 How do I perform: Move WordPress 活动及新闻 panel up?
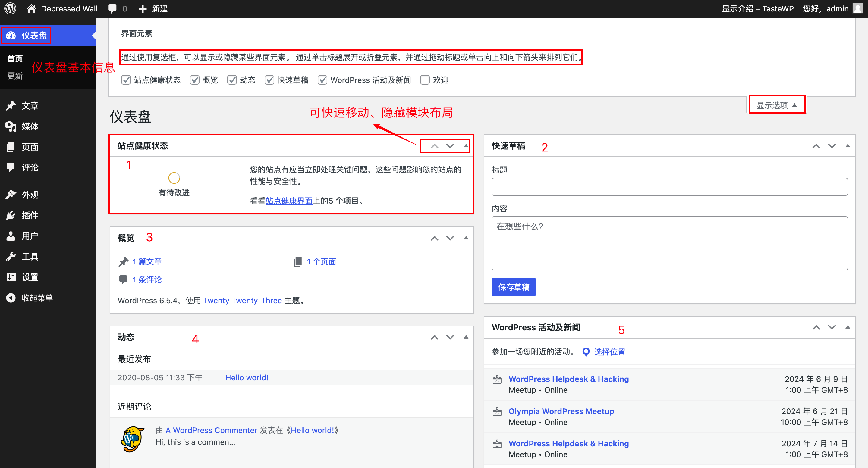click(x=816, y=328)
